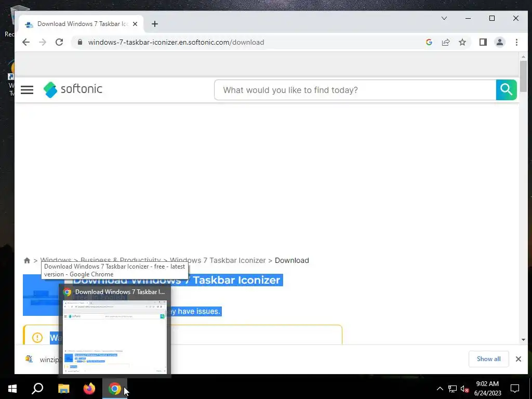Viewport: 532px width, 399px height.
Task: Reload the Softonic page
Action: (59, 42)
